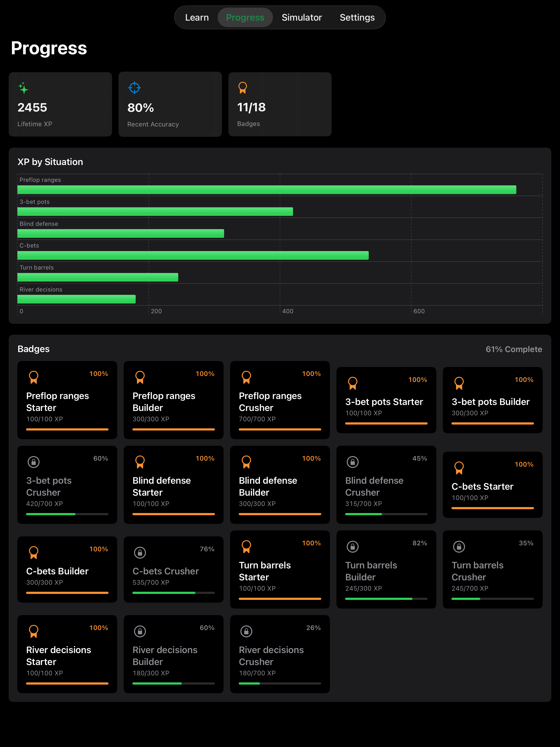The width and height of the screenshot is (560, 747).
Task: Click the '420/700 XP' text
Action: [x=44, y=504]
